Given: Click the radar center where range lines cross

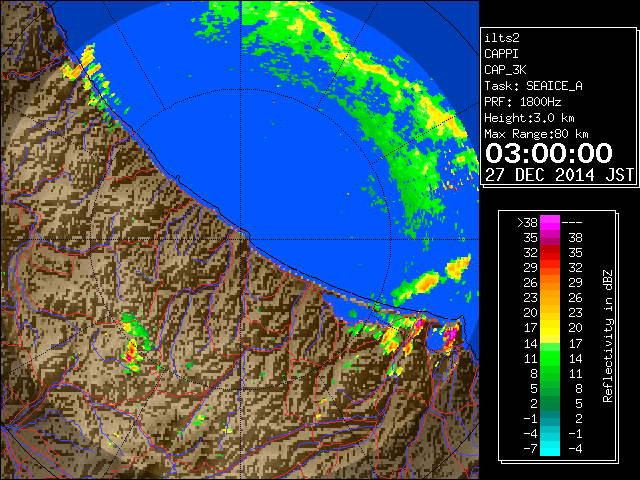Looking at the screenshot, I should click(241, 239).
